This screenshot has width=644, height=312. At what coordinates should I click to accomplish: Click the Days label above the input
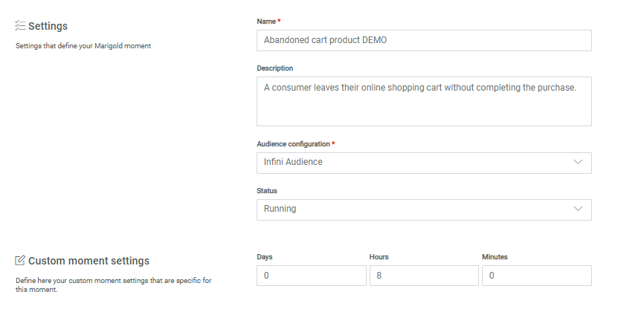point(264,256)
